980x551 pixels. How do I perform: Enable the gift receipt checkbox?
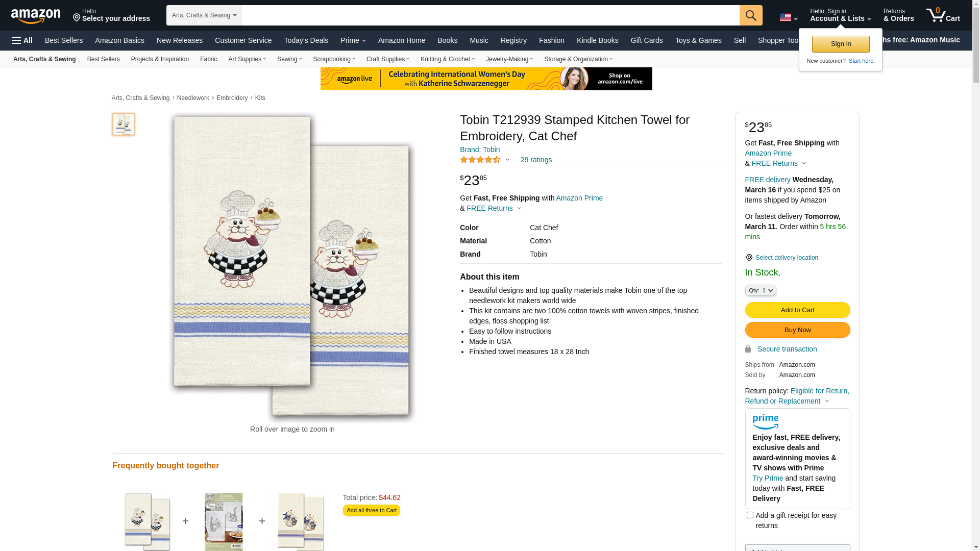click(x=750, y=515)
